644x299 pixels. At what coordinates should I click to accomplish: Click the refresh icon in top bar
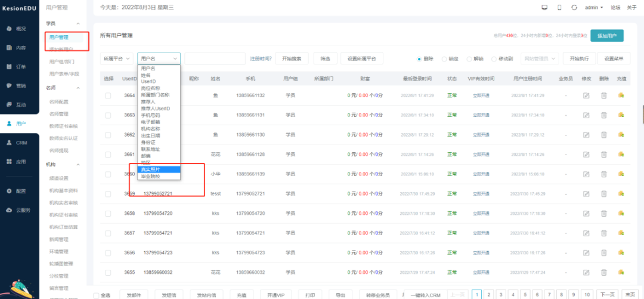pos(574,7)
